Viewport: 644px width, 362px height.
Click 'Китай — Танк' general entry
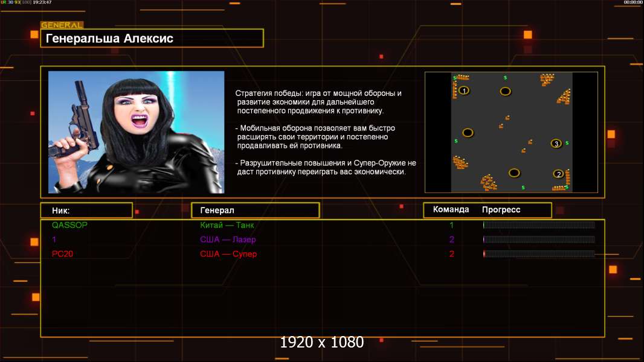click(227, 225)
